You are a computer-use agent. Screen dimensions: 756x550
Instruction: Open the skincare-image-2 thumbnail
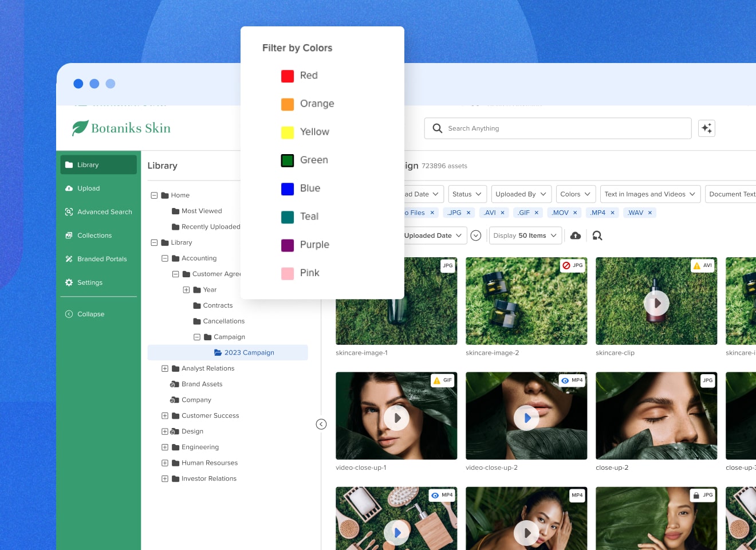pos(526,301)
